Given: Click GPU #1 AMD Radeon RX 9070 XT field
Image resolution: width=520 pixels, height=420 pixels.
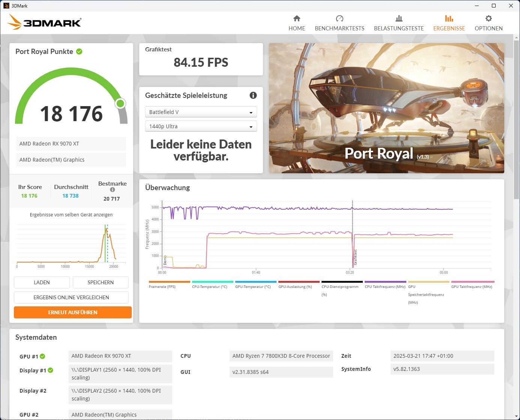Looking at the screenshot, I should click(120, 356).
